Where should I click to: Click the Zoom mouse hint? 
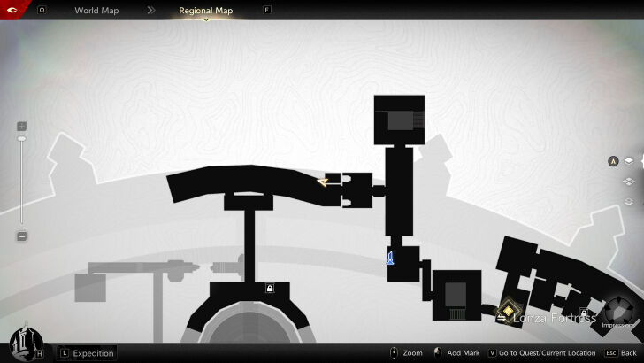point(406,353)
